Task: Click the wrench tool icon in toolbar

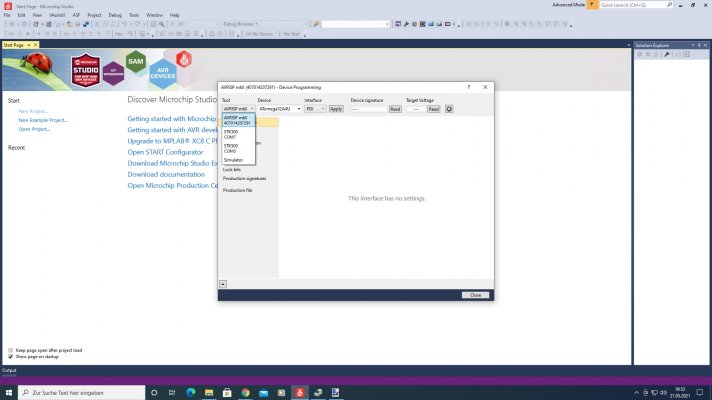Action: point(406,24)
